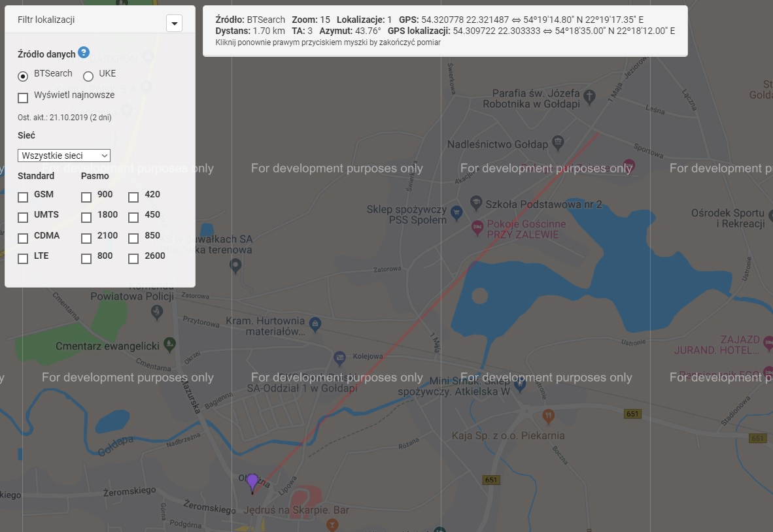
Task: Check the CDMA standard checkbox
Action: (x=23, y=239)
